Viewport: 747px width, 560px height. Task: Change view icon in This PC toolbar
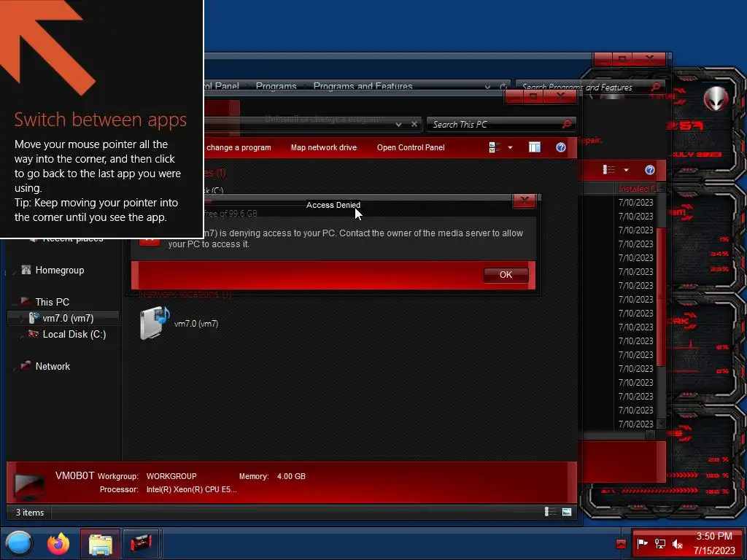(x=495, y=147)
